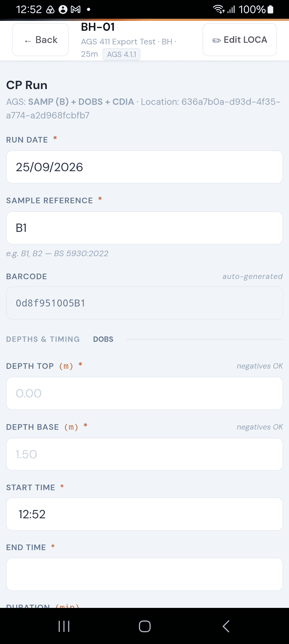Screen dimensions: 289x644
Task: Tap the Android home navigation icon
Action: coord(145,626)
